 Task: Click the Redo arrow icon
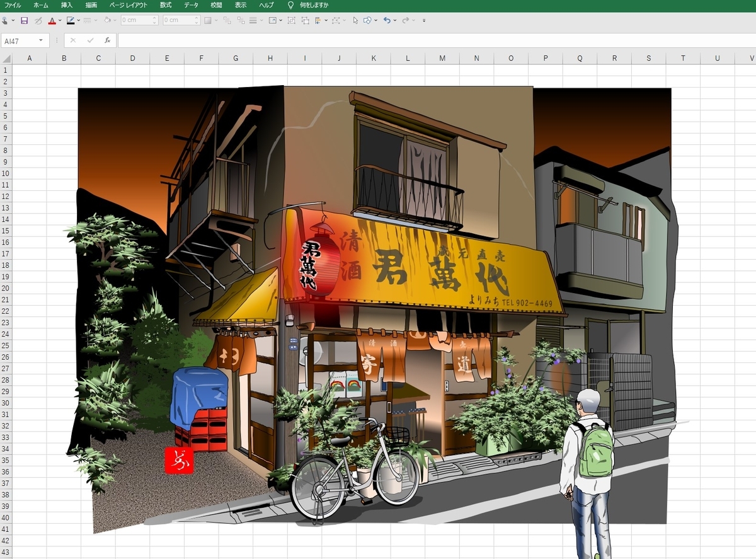405,20
